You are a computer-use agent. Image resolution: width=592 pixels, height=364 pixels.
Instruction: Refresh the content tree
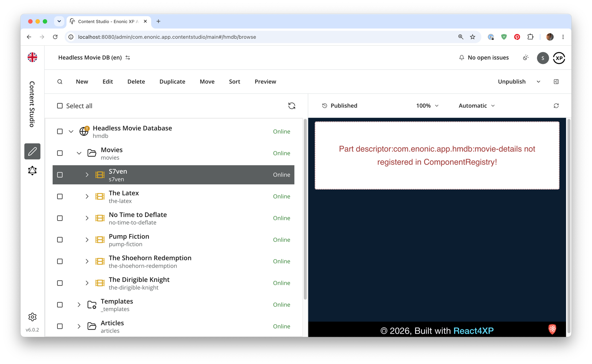(x=292, y=106)
